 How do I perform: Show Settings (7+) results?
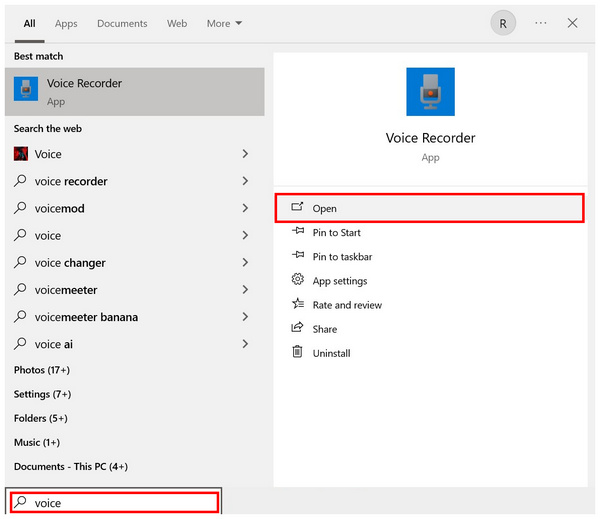(x=42, y=394)
